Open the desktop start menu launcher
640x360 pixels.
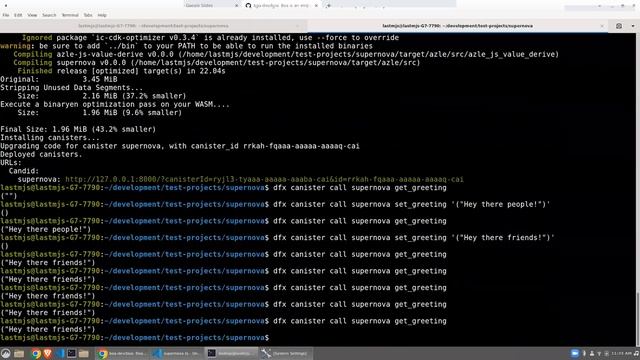[5, 353]
